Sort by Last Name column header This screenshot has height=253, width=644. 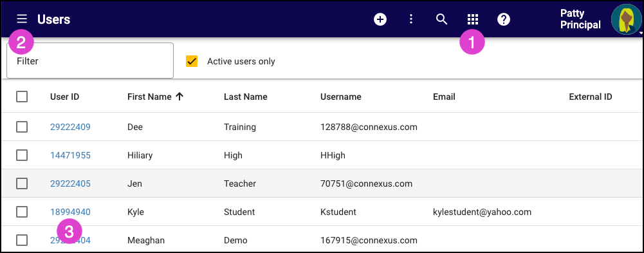click(246, 97)
